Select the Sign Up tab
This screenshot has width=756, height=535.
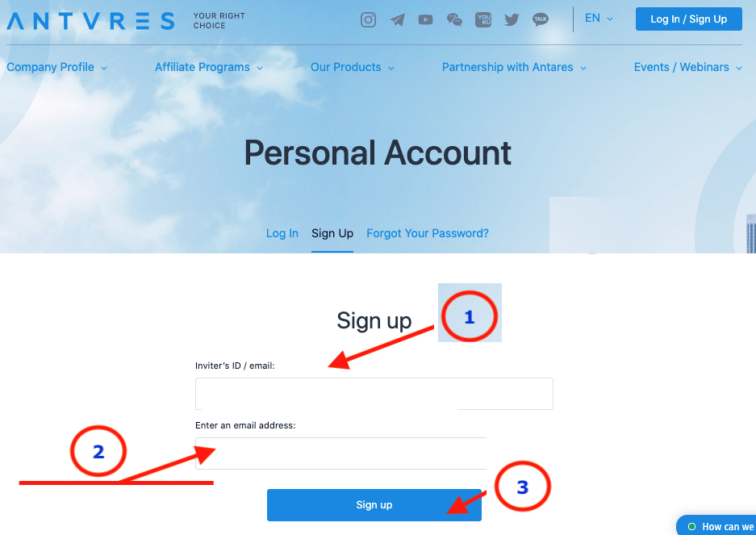pyautogui.click(x=332, y=233)
